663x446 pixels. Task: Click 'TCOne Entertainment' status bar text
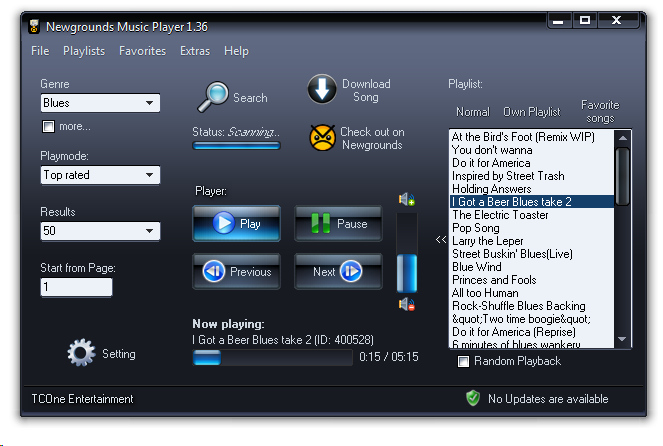click(82, 399)
